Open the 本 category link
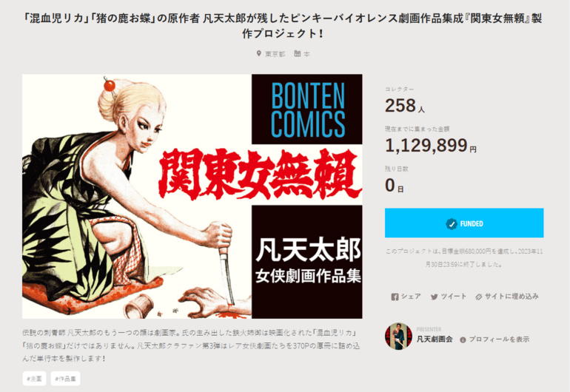This screenshot has width=570, height=392. [306, 54]
